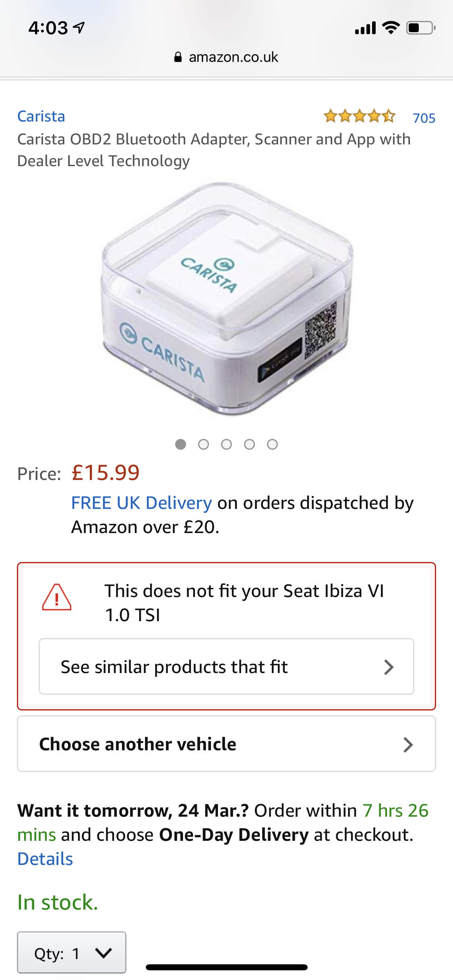Image resolution: width=453 pixels, height=980 pixels.
Task: Select the fourth image carousel dot
Action: 250,444
